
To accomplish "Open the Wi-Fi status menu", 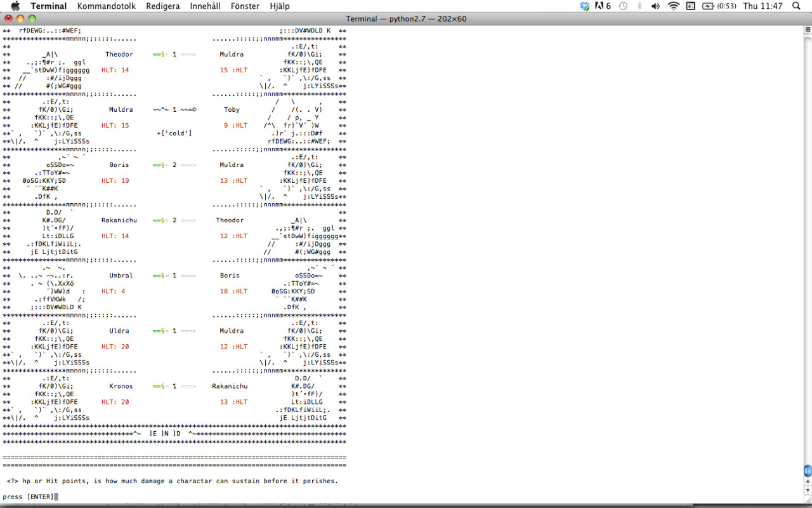I will tap(673, 6).
